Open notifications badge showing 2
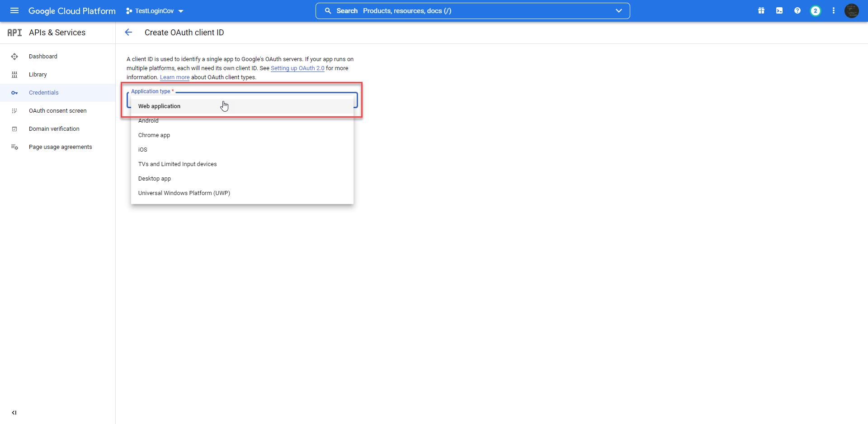Screen dimensions: 868x424 [x=816, y=11]
